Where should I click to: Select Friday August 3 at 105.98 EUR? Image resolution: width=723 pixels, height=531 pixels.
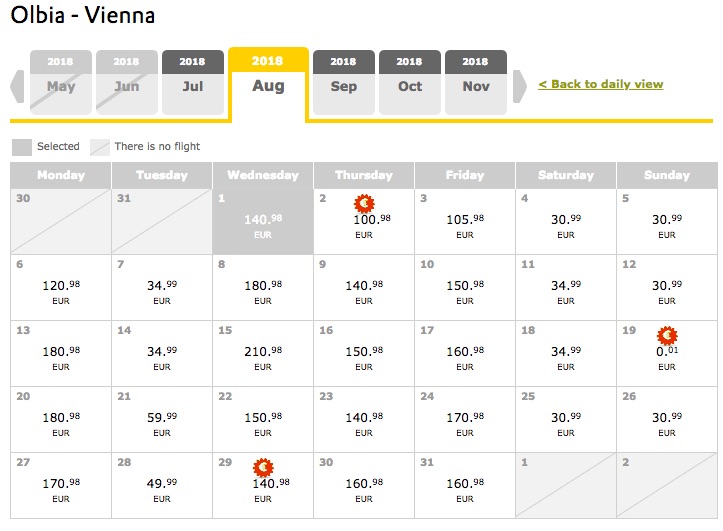point(465,222)
